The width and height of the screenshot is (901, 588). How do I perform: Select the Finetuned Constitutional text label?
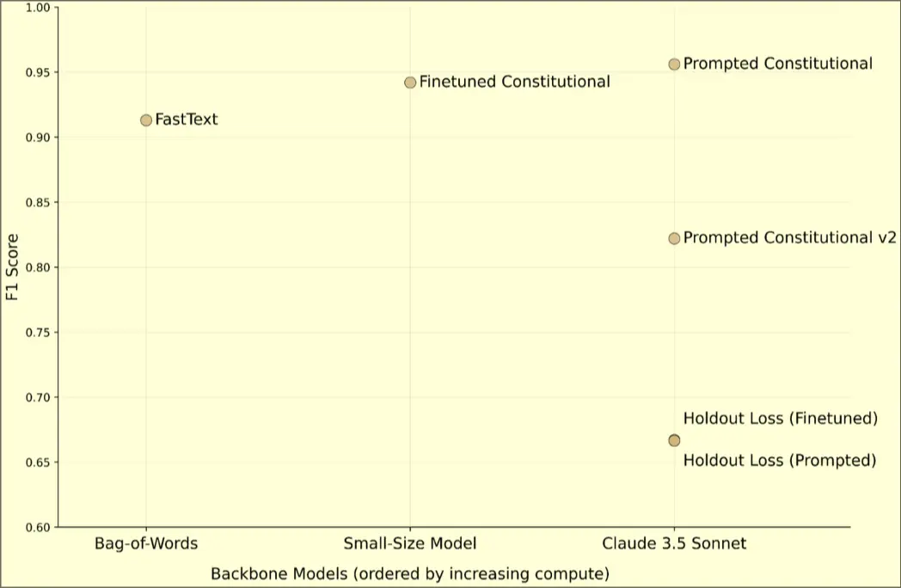pyautogui.click(x=515, y=83)
